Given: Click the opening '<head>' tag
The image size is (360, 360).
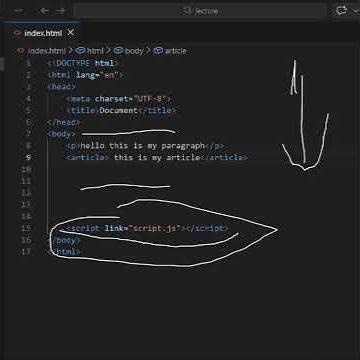Looking at the screenshot, I should coord(62,87).
